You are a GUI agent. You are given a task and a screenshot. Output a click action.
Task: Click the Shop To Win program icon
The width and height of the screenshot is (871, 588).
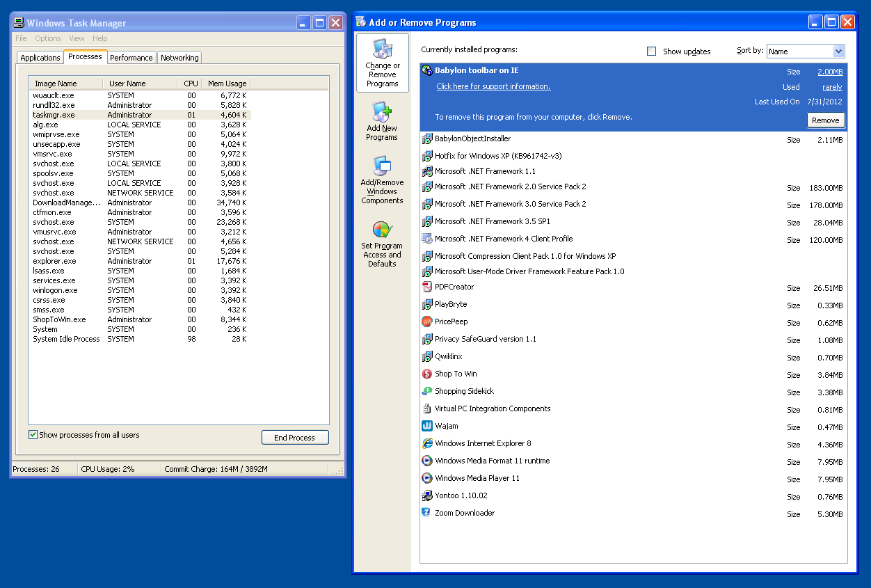pos(427,374)
